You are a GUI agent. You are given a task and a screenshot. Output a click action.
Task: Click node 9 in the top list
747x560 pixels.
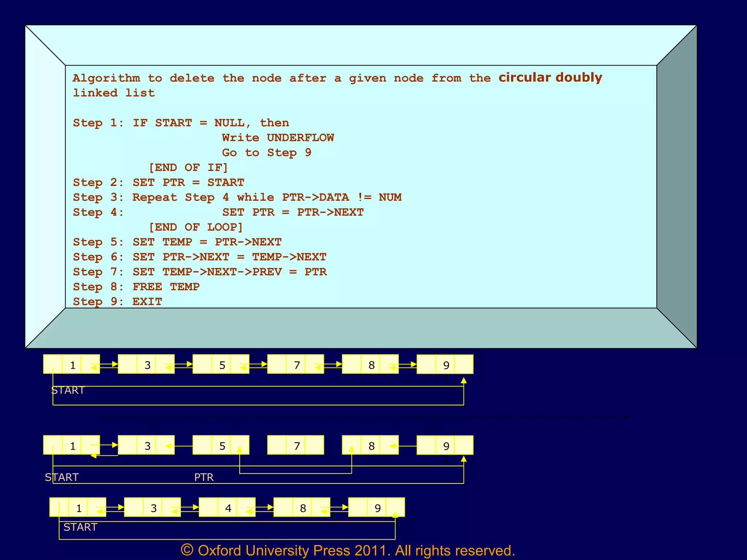pos(446,365)
